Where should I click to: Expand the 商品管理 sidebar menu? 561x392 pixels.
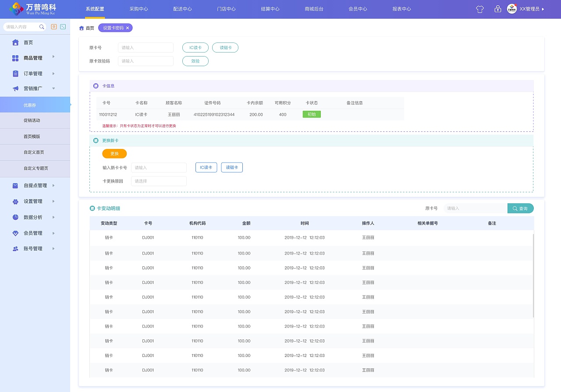pos(53,57)
